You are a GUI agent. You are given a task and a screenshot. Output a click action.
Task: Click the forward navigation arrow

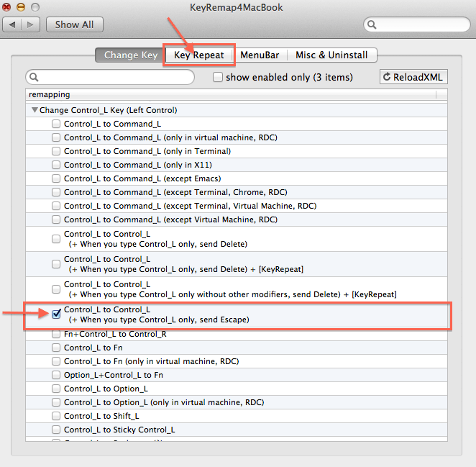(x=32, y=24)
